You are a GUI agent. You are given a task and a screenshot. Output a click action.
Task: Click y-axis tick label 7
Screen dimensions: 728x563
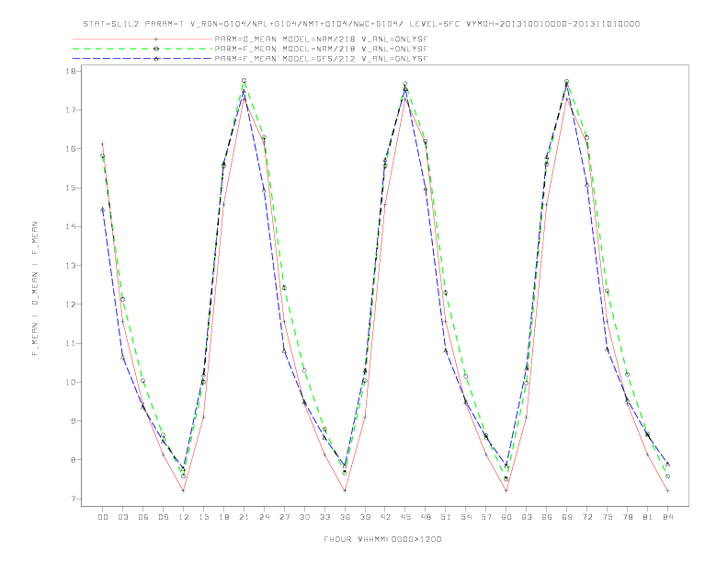(74, 500)
